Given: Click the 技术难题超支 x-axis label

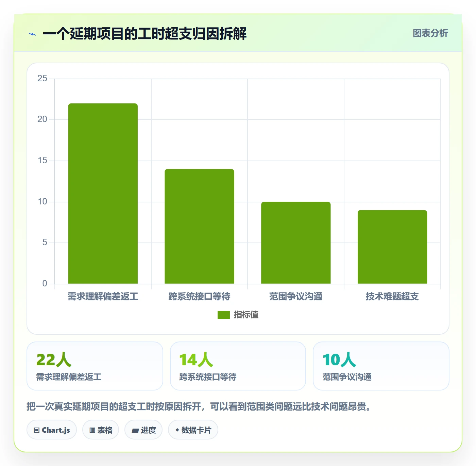Looking at the screenshot, I should point(392,297).
